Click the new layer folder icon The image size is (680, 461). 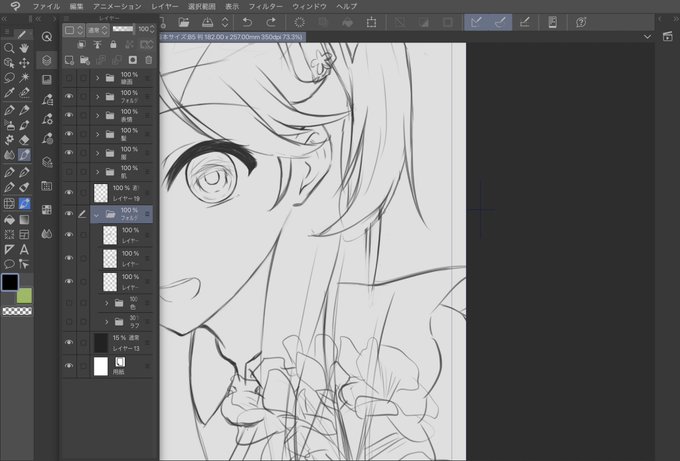pos(85,60)
